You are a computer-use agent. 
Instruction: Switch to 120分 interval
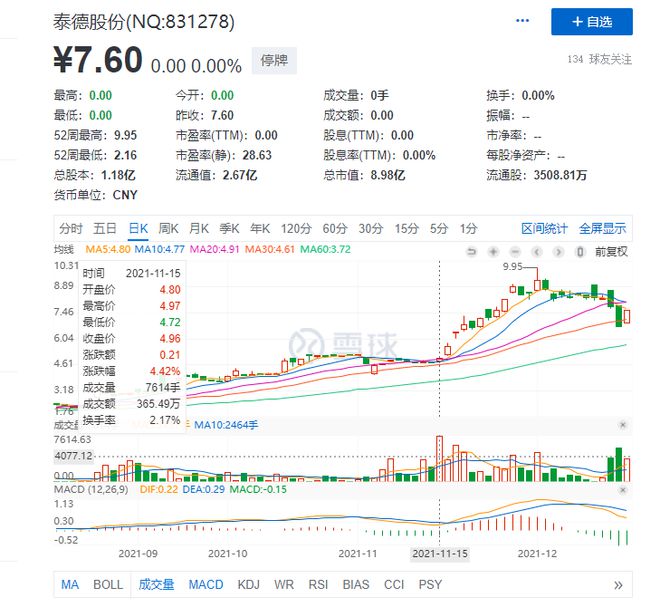[x=296, y=229]
